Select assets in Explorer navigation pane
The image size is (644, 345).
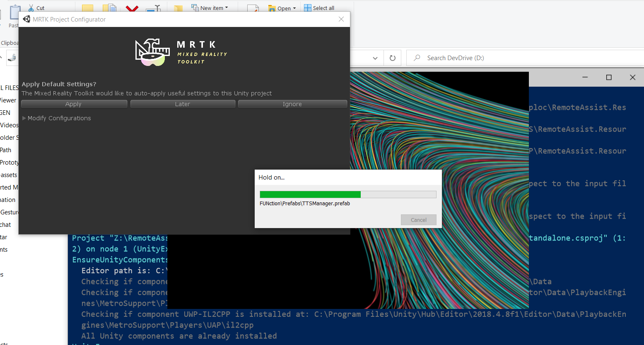tap(9, 175)
